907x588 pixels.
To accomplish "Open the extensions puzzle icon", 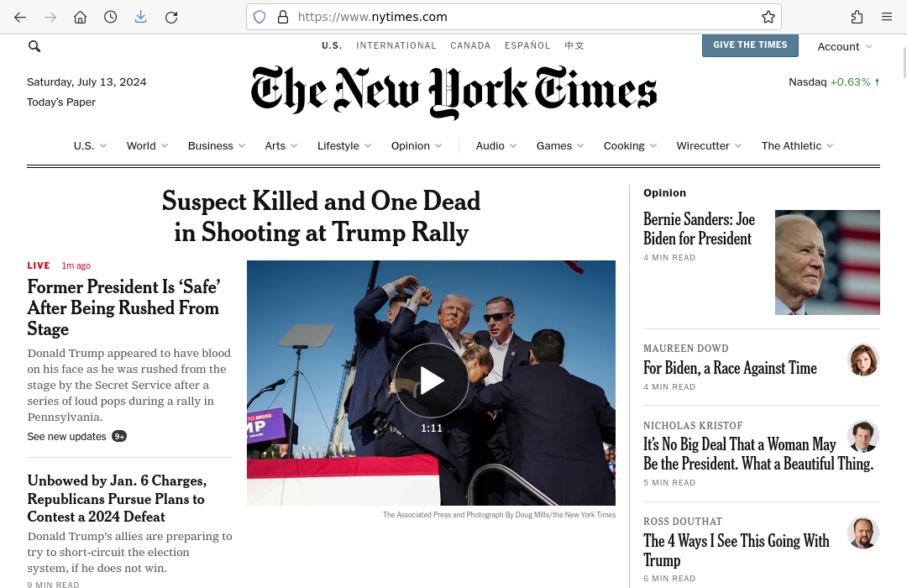I will pos(857,17).
